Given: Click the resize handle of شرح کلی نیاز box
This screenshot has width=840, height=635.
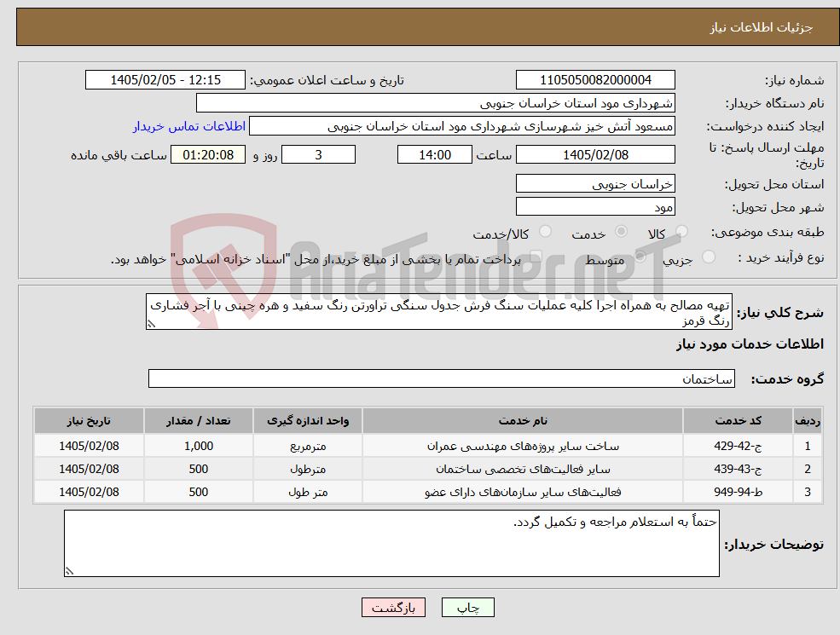Looking at the screenshot, I should (x=151, y=325).
